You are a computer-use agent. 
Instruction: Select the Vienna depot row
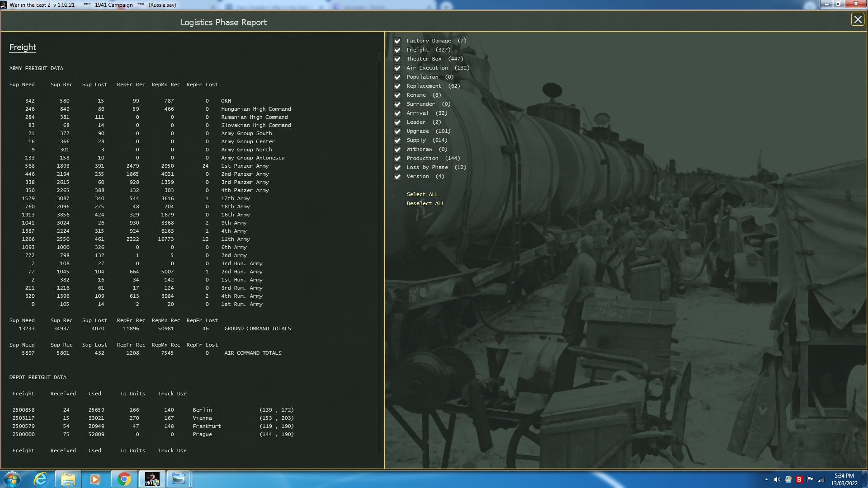(153, 418)
